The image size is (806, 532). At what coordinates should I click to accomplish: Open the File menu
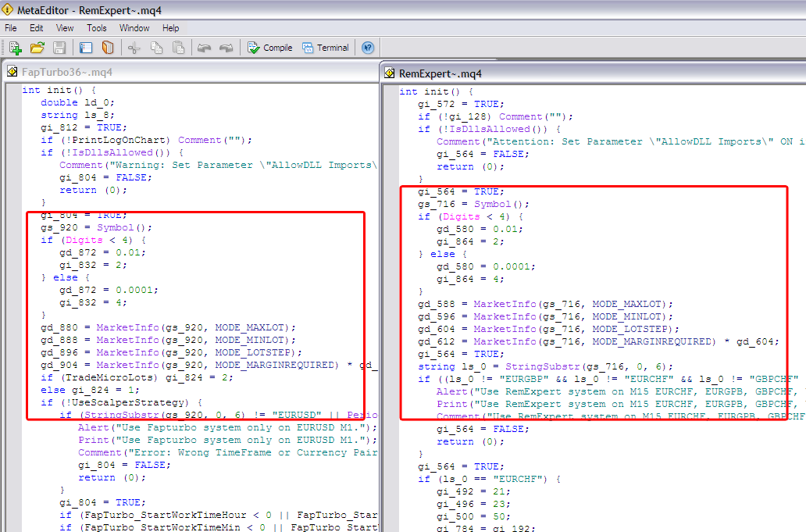(x=10, y=28)
